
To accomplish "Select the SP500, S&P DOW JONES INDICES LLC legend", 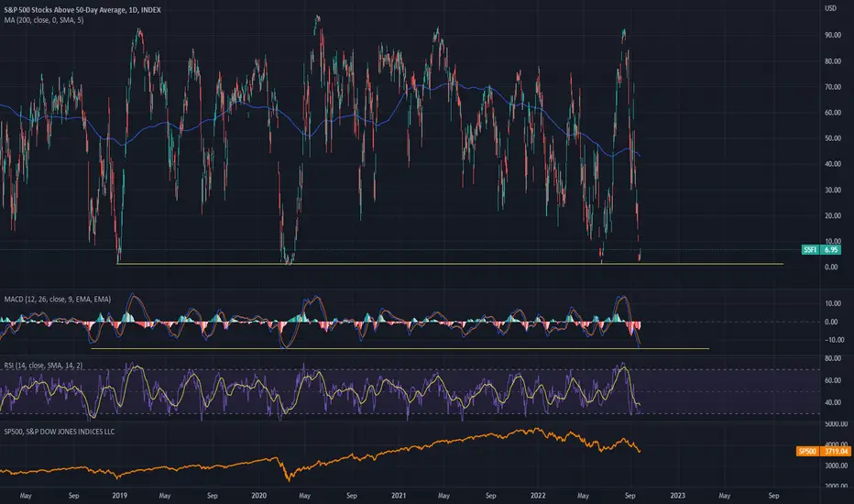I will 60,432.
